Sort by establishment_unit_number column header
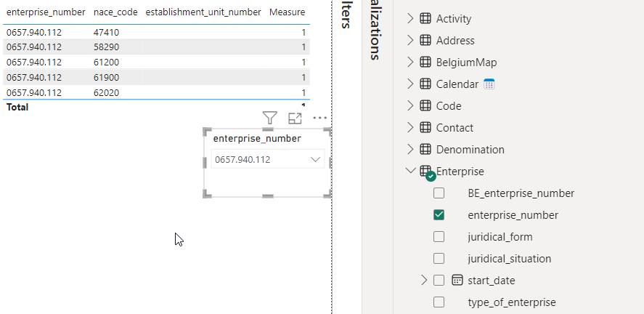 pos(203,12)
